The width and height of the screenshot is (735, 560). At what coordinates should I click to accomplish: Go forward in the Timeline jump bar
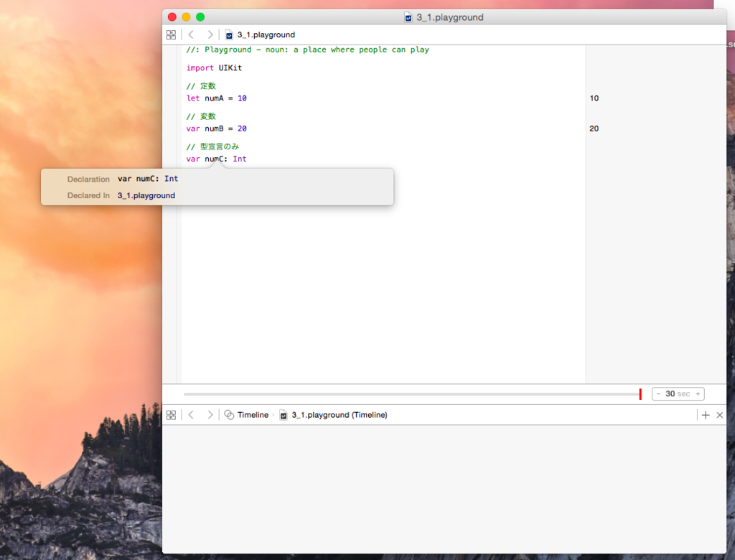click(x=210, y=415)
